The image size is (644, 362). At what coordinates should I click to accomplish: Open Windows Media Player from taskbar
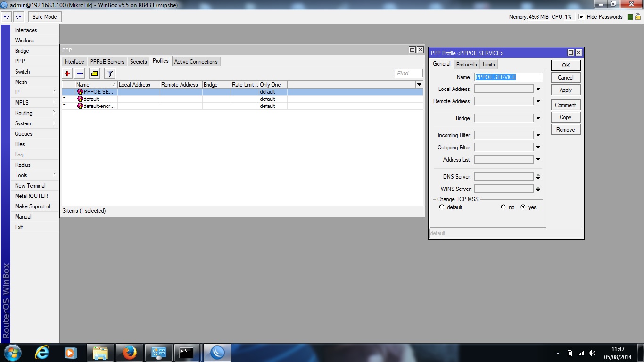tap(70, 353)
